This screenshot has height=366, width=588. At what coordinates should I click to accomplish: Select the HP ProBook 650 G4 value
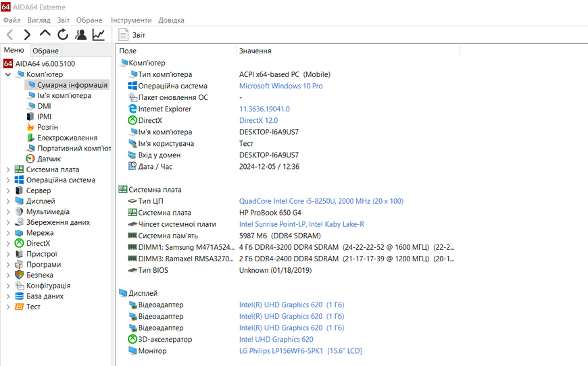point(270,213)
